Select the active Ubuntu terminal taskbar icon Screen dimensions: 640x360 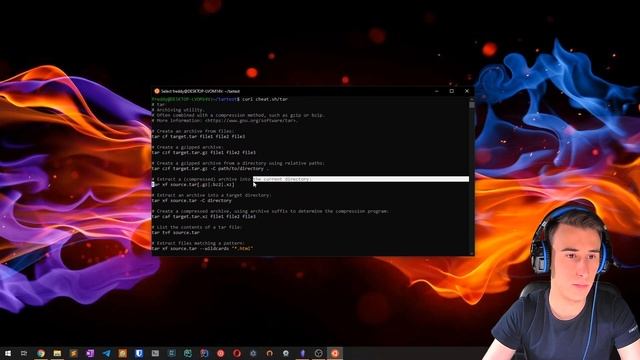tap(335, 353)
